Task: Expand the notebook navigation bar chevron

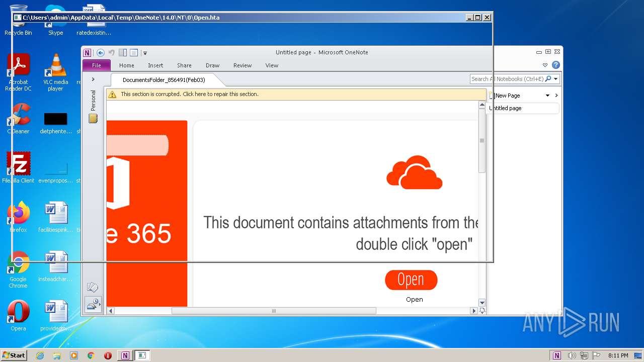Action: click(x=93, y=79)
